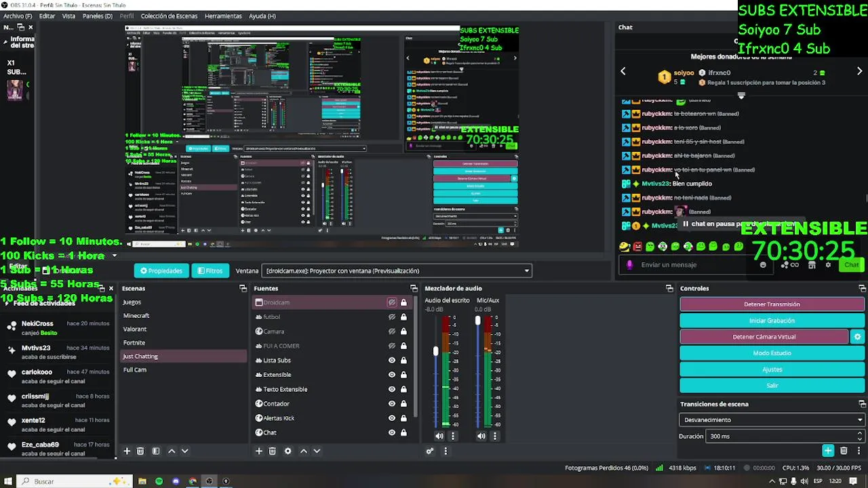This screenshot has width=868, height=488.
Task: Adjust the Mic/Aux volume fader
Action: [x=477, y=321]
